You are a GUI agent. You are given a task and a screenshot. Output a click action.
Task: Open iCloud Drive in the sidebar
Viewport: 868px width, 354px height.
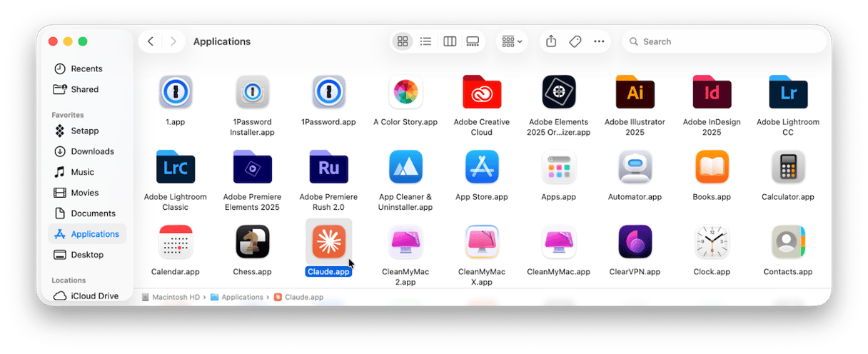click(x=87, y=295)
